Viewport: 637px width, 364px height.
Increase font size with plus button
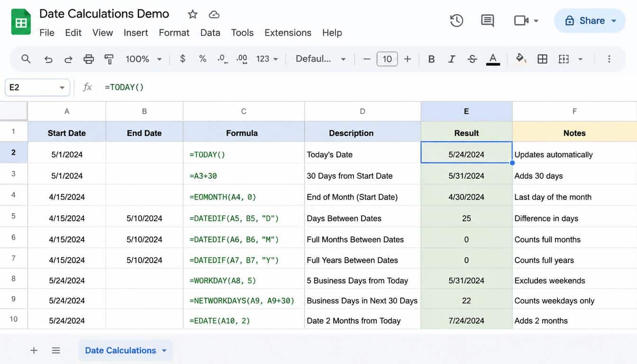pyautogui.click(x=408, y=59)
